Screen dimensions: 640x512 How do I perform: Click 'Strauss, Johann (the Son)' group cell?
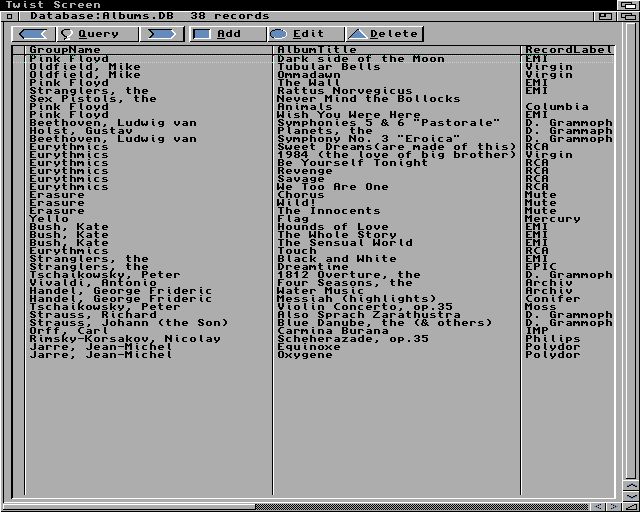click(x=129, y=323)
